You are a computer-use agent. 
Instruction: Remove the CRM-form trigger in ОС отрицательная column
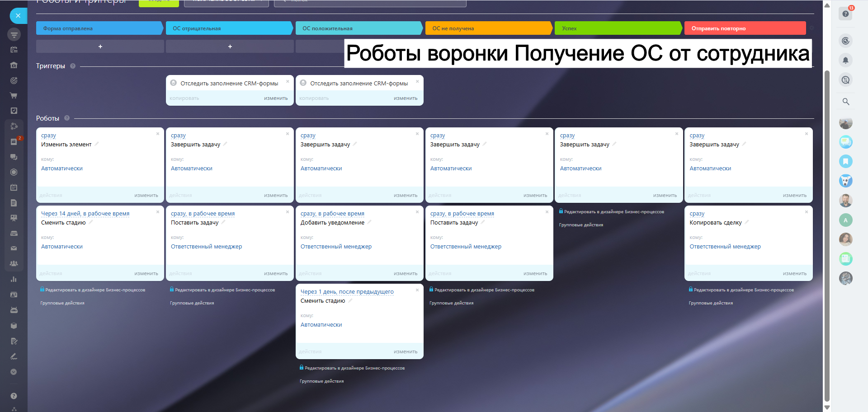click(288, 81)
